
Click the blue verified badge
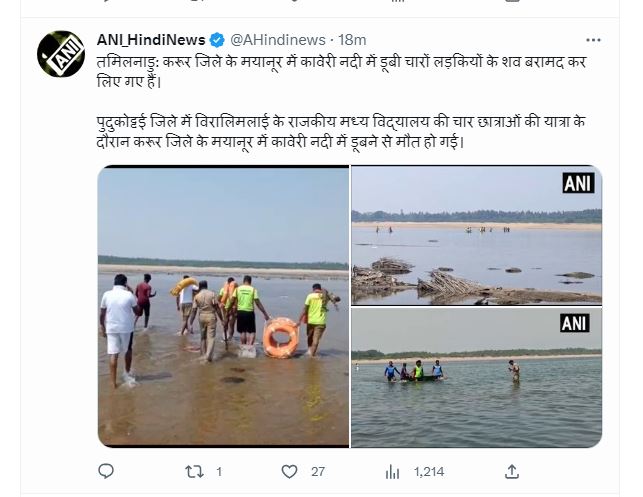point(219,40)
